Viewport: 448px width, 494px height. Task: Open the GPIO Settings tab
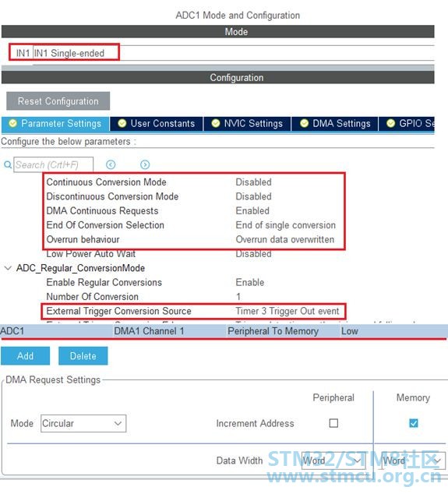point(407,123)
